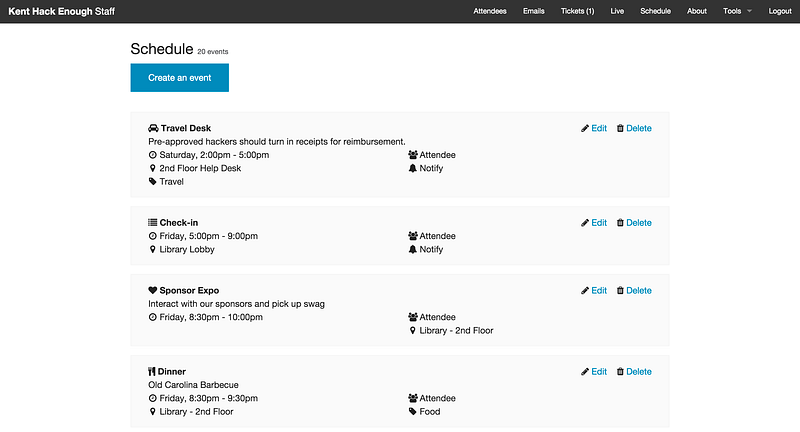
Task: Click the car icon beside Travel Desk
Action: coord(152,128)
